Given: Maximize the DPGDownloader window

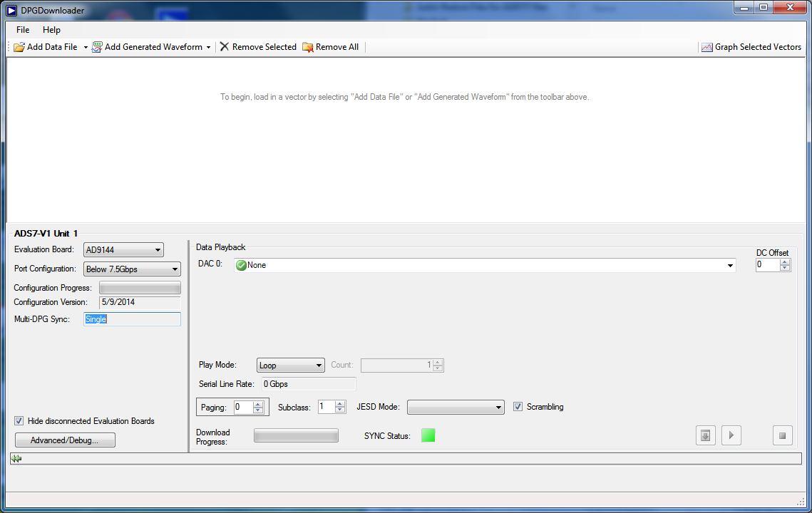Looking at the screenshot, I should (x=764, y=8).
